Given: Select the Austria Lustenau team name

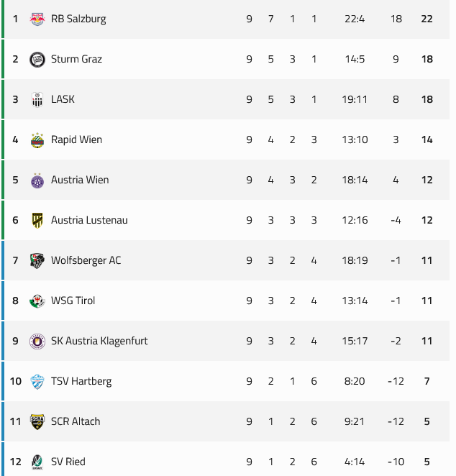Looking at the screenshot, I should pos(89,220).
